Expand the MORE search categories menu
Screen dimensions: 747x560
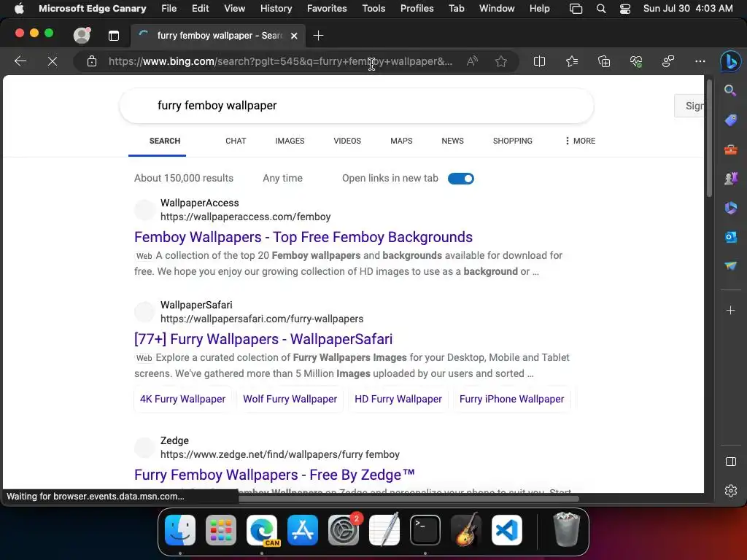coord(580,141)
